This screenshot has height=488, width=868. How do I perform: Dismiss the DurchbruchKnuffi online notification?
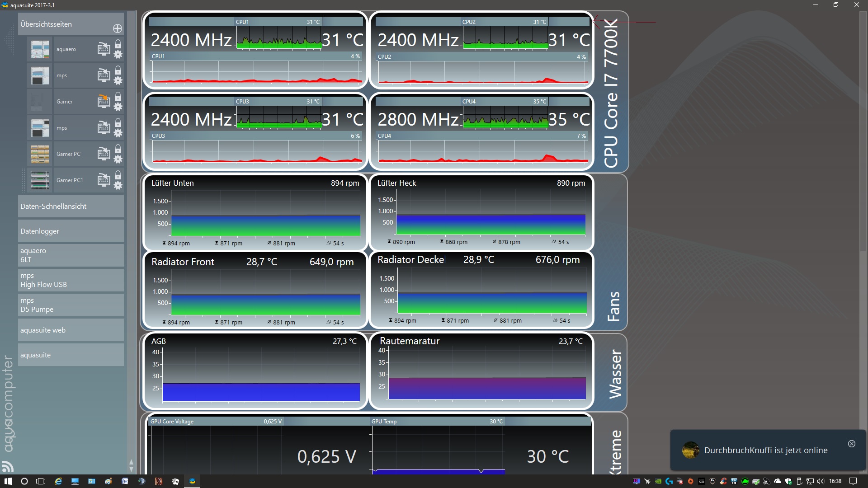852,444
